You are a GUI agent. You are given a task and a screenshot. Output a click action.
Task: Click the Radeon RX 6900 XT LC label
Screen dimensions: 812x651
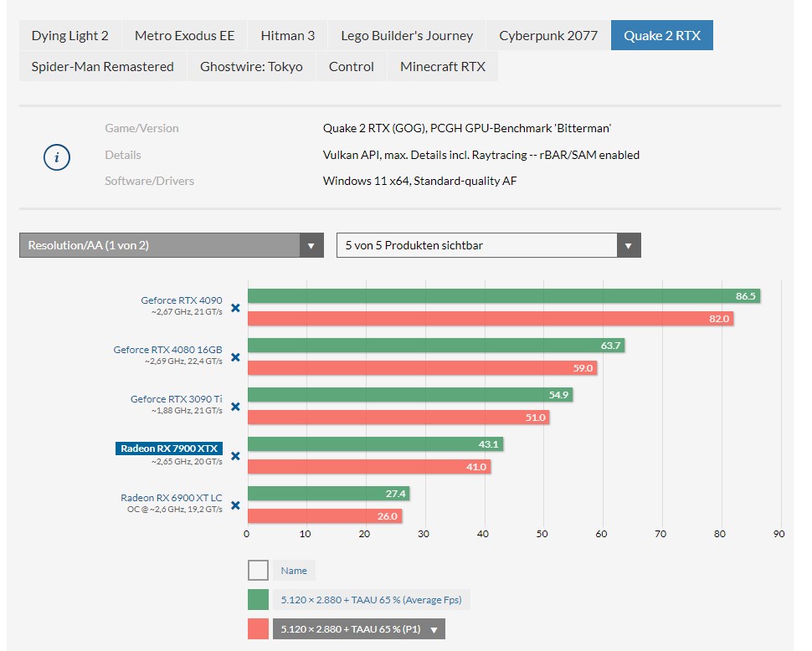[172, 497]
